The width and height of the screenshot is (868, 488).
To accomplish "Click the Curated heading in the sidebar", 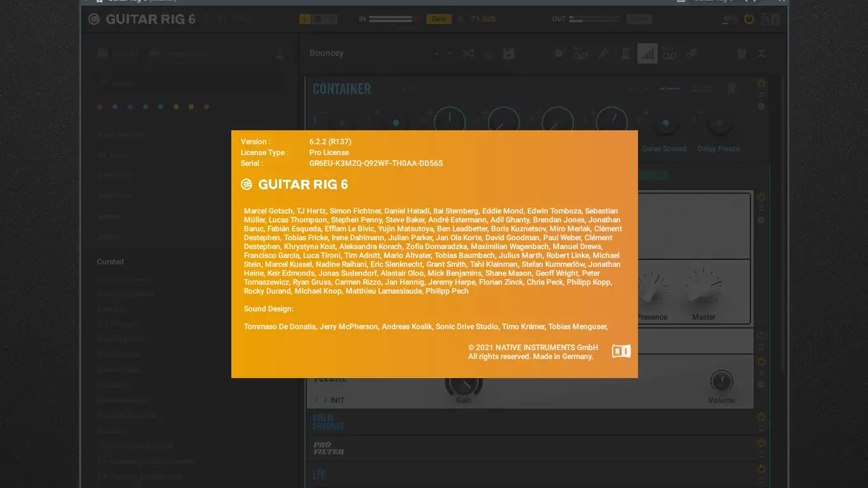I will [111, 262].
